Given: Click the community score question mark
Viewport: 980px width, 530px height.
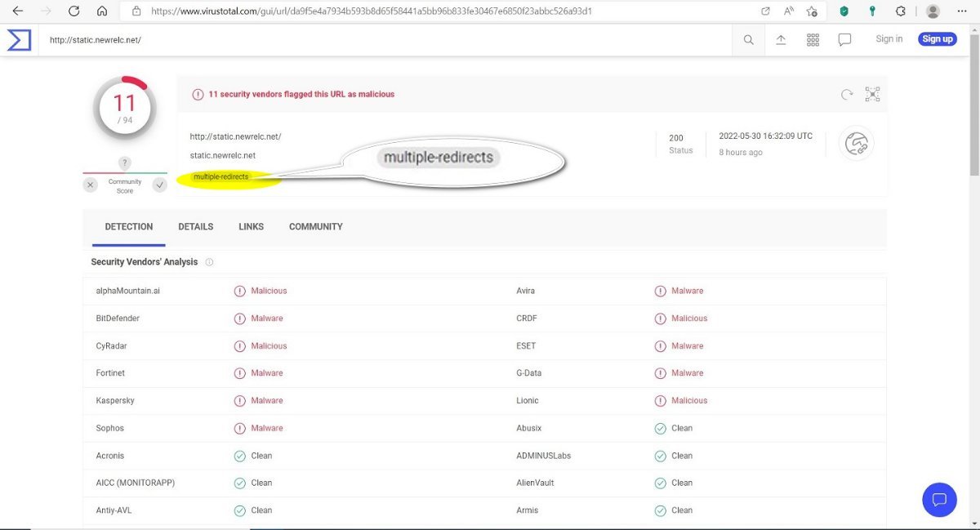Looking at the screenshot, I should pos(125,163).
